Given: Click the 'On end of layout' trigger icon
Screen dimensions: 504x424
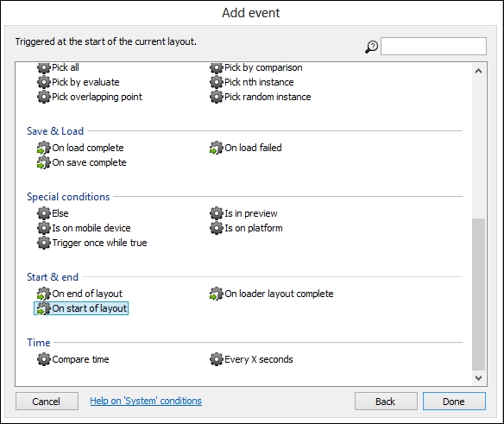Looking at the screenshot, I should click(x=43, y=294).
